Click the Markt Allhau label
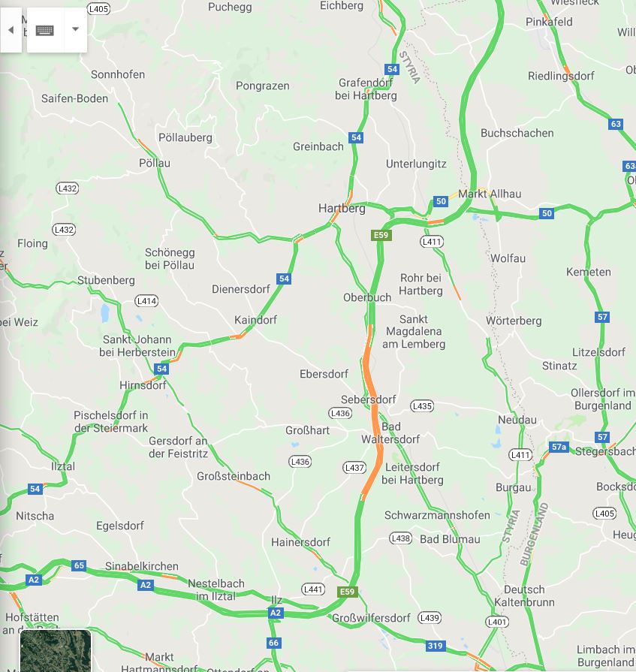This screenshot has width=636, height=672. (490, 194)
